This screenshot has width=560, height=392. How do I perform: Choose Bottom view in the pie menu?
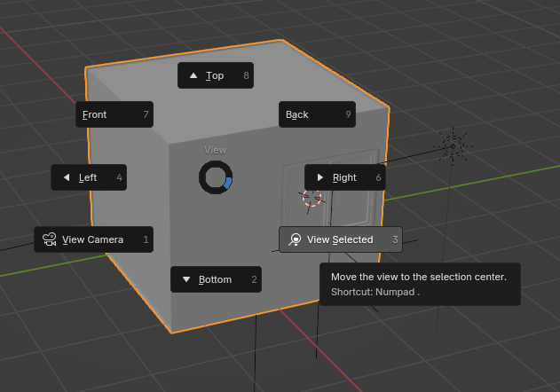tap(215, 279)
